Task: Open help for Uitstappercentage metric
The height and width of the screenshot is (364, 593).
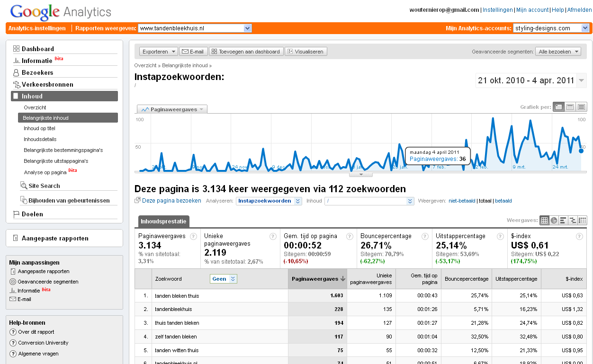Action: tap(501, 236)
